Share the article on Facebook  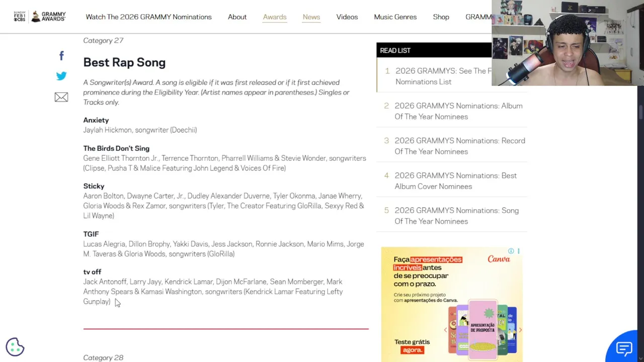(x=61, y=55)
